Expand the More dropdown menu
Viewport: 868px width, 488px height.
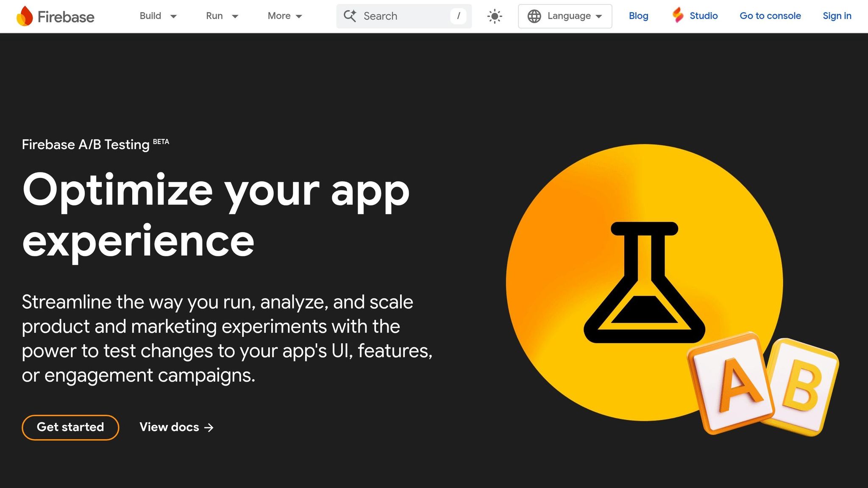point(285,16)
